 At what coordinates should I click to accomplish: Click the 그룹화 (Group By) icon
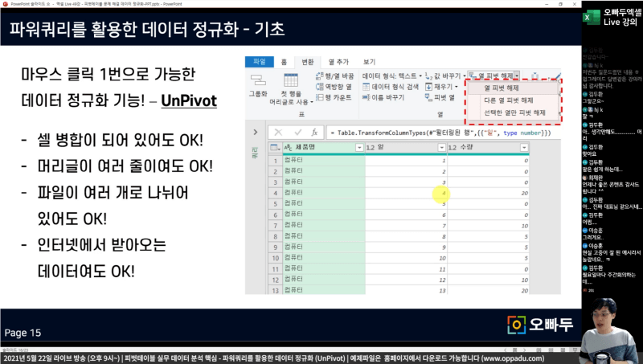coord(258,80)
